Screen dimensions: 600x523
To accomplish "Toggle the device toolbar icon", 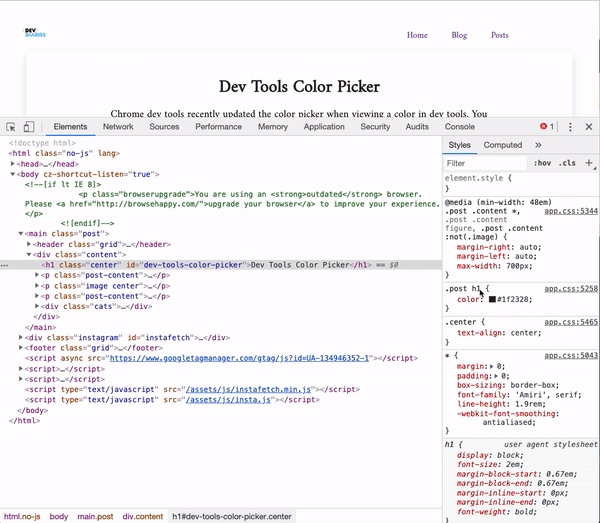I will (x=29, y=127).
